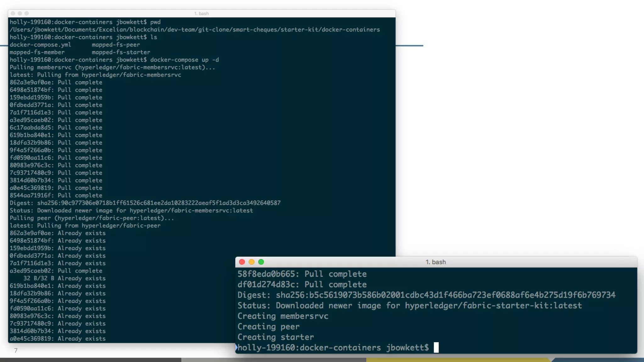
Task: Close the front bash terminal window
Action: [242, 262]
